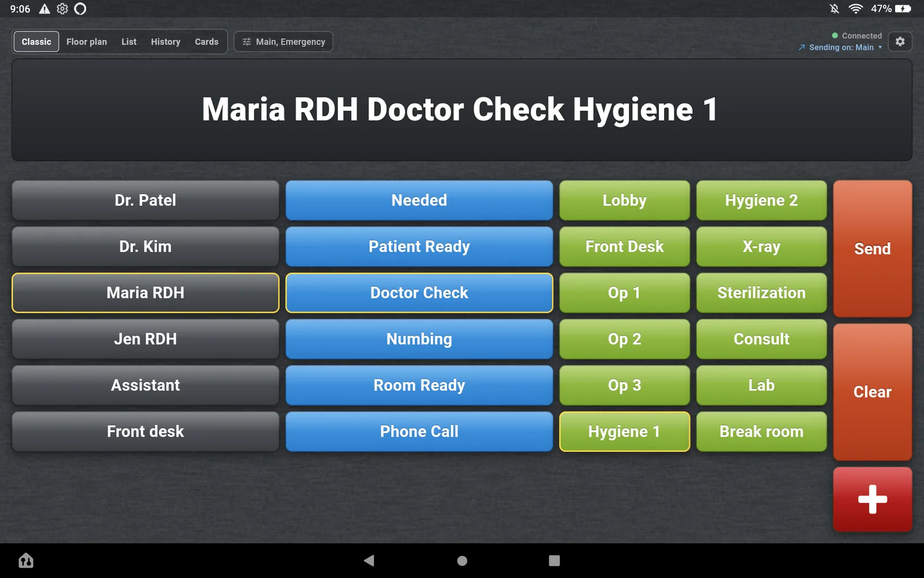This screenshot has width=924, height=578.
Task: Select Break room location
Action: (761, 431)
